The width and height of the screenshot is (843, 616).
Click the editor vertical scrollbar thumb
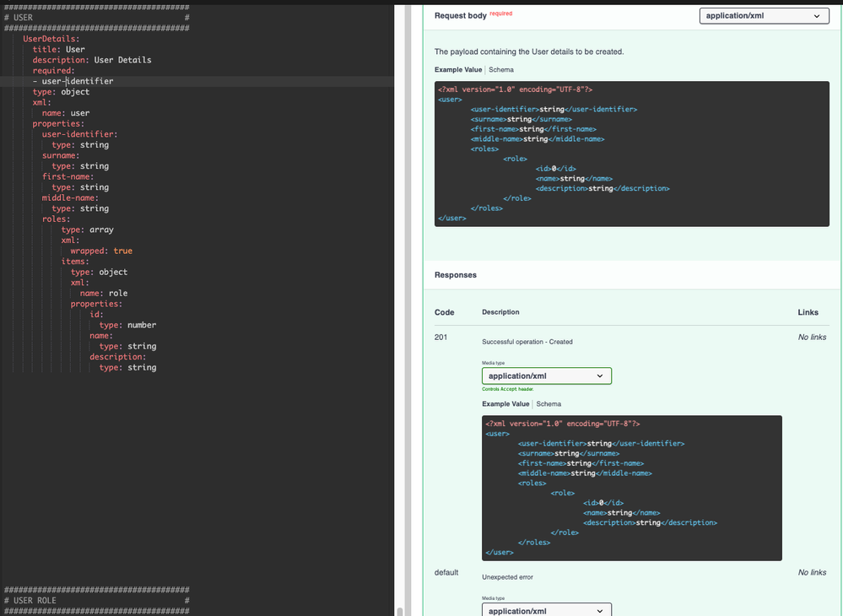point(400,611)
